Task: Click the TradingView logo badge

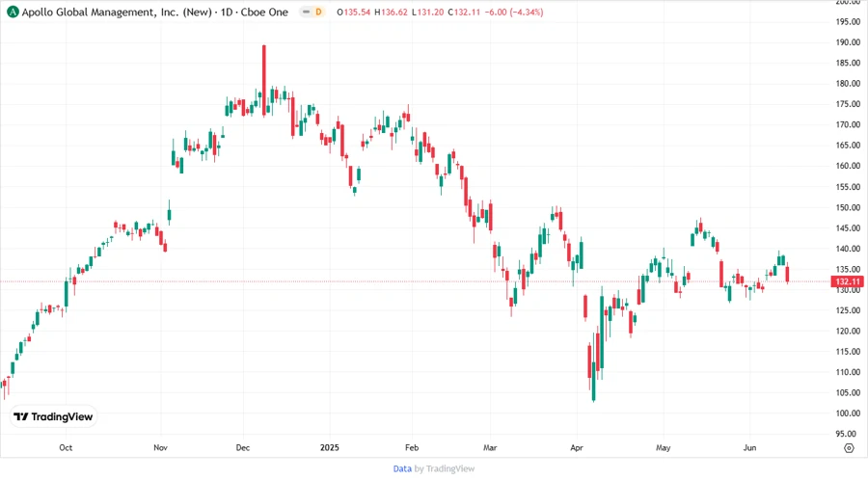Action: coord(54,416)
